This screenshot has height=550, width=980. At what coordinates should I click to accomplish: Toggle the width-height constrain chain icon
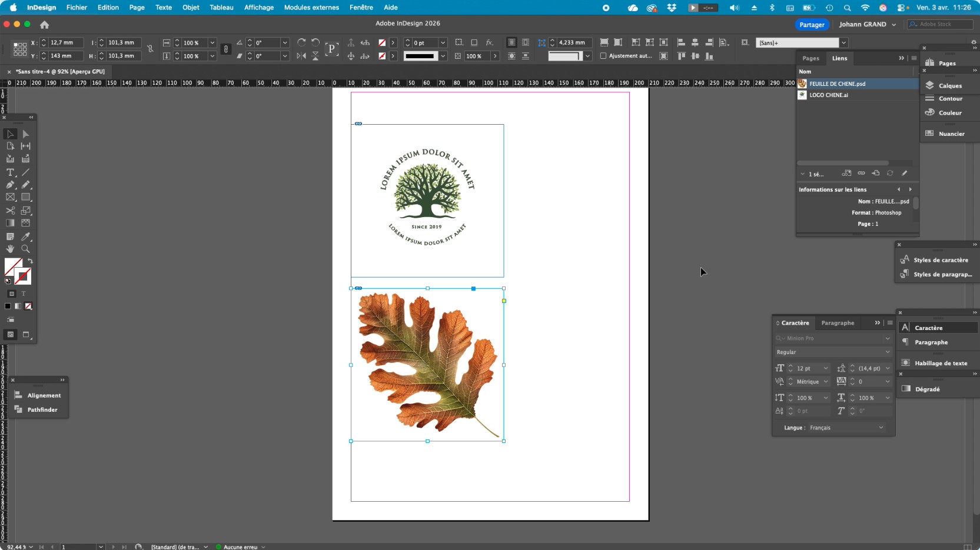pyautogui.click(x=150, y=49)
